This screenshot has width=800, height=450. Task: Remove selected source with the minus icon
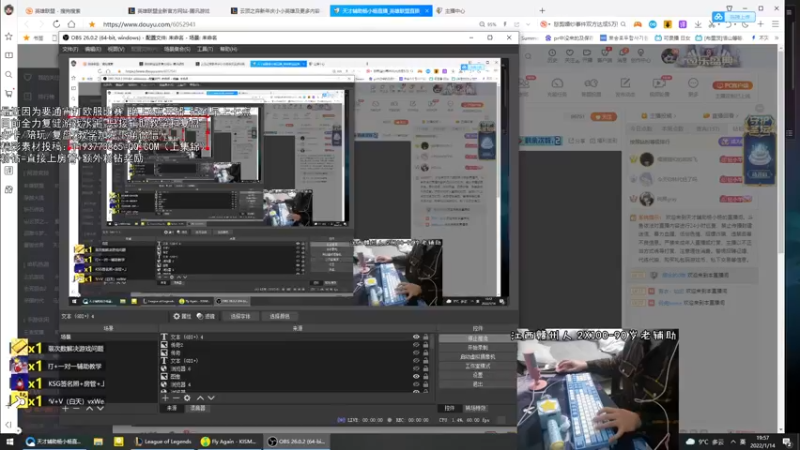pyautogui.click(x=176, y=398)
